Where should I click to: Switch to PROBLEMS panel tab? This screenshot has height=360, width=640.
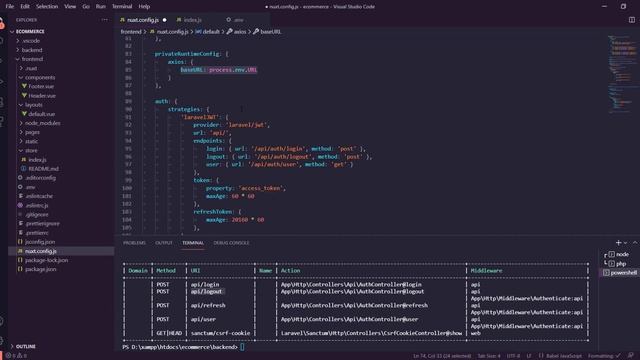134,243
